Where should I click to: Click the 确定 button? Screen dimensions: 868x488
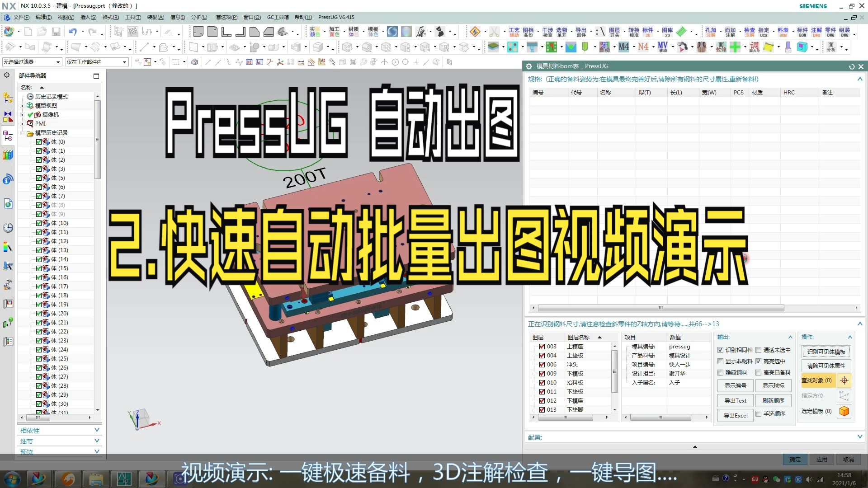tap(795, 460)
